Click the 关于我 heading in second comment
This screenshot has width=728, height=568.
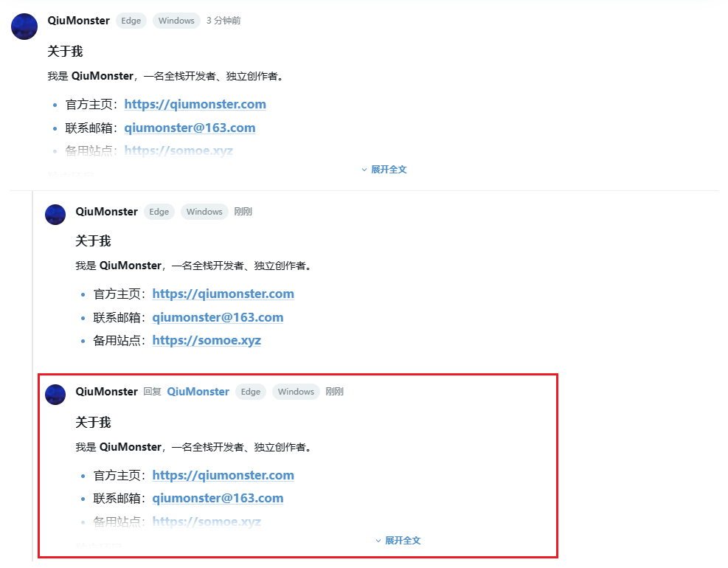pos(94,240)
